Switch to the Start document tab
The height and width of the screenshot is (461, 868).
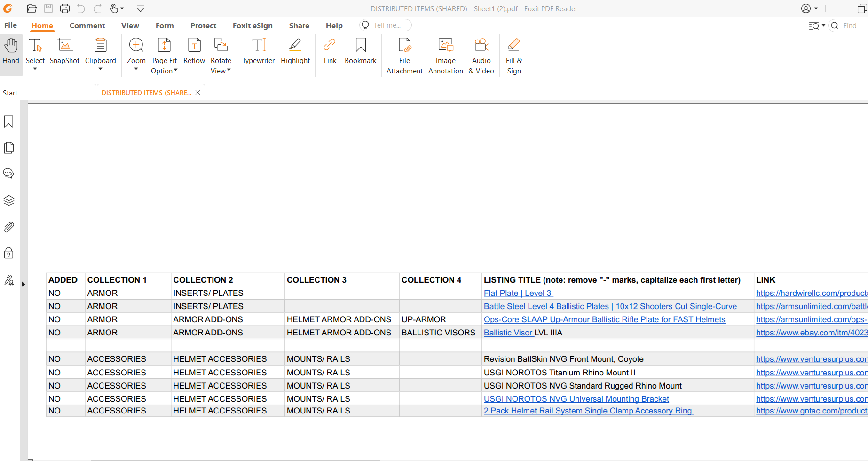(x=47, y=93)
